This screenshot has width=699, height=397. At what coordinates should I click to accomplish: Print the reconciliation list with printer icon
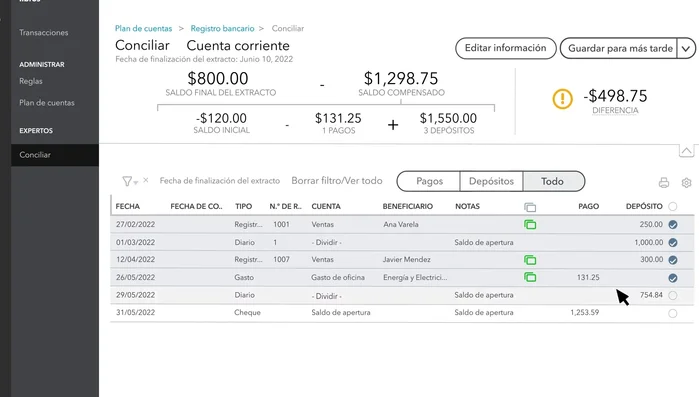pos(664,182)
